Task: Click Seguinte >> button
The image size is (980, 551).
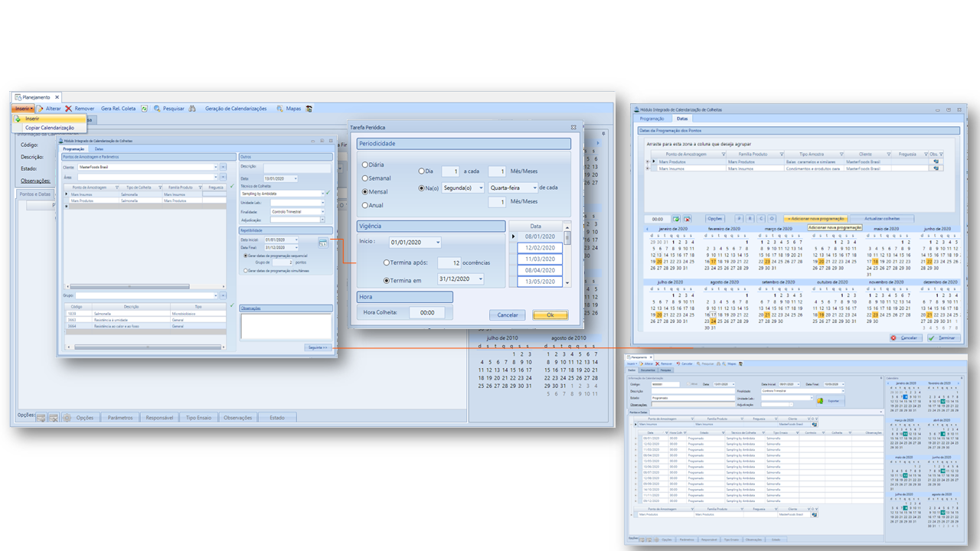Action: click(318, 347)
